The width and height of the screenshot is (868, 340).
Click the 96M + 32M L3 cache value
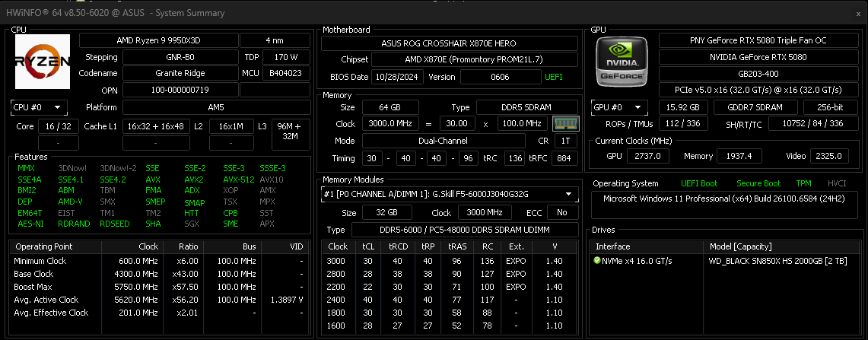pyautogui.click(x=291, y=135)
